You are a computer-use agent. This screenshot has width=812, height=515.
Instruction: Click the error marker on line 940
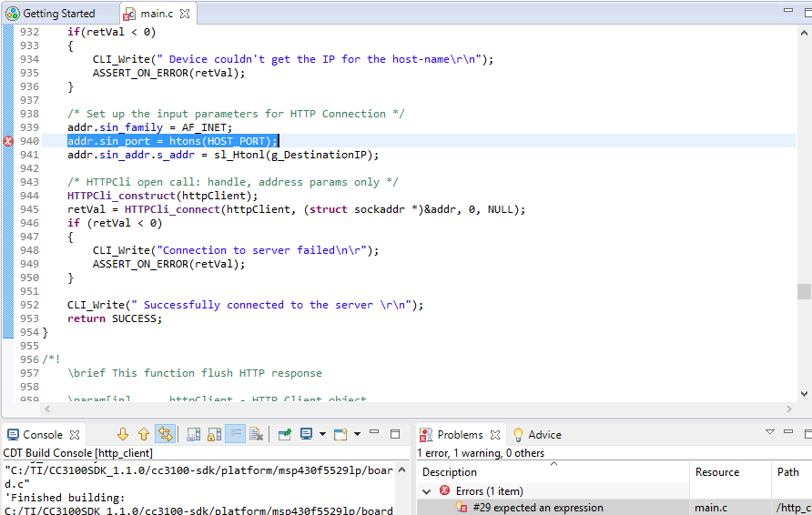8,141
